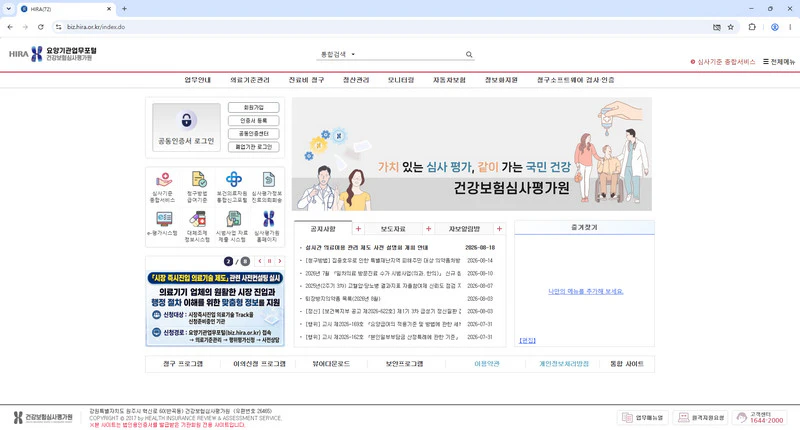The image size is (800, 430).
Task: Open 개인정보처리방침 bottom link
Action: coord(564,364)
